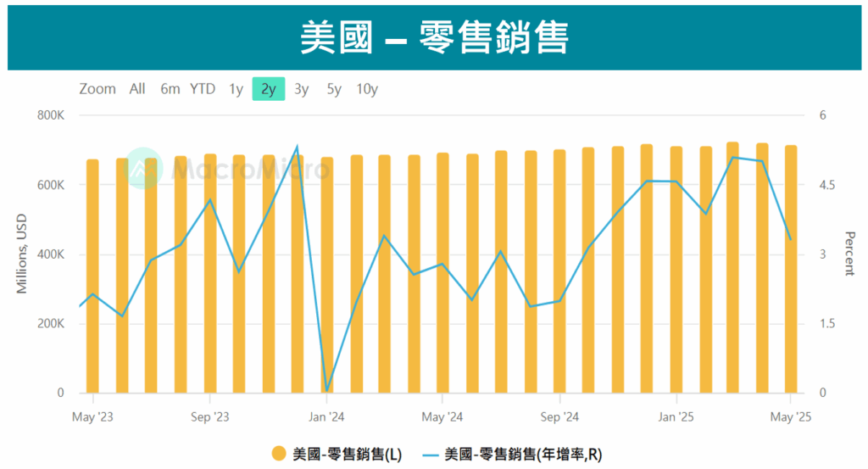The width and height of the screenshot is (868, 469).
Task: Switch zoom range to 1y
Action: tap(236, 89)
